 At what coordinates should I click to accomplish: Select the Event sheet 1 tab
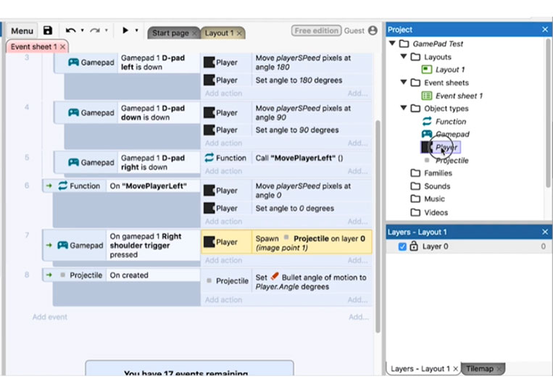point(33,46)
